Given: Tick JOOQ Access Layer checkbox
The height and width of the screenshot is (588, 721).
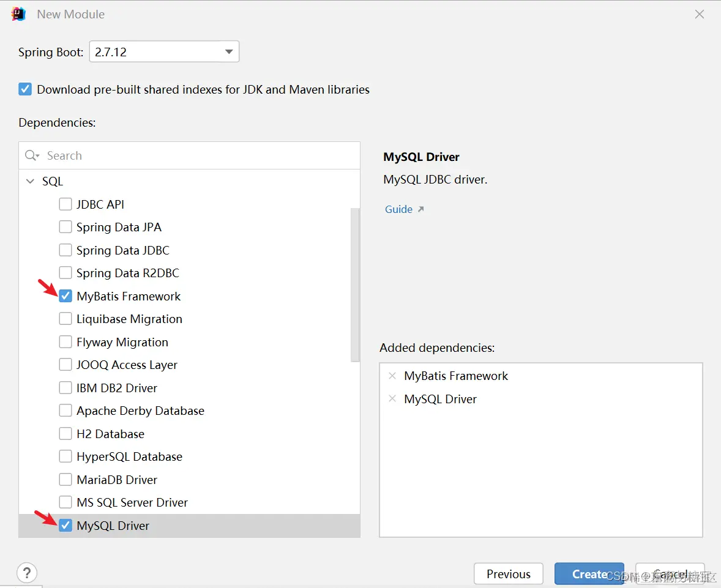Looking at the screenshot, I should coord(65,365).
